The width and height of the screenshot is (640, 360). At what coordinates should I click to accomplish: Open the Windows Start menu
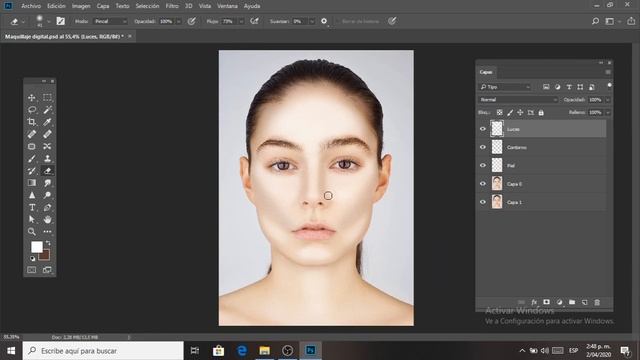coord(11,351)
